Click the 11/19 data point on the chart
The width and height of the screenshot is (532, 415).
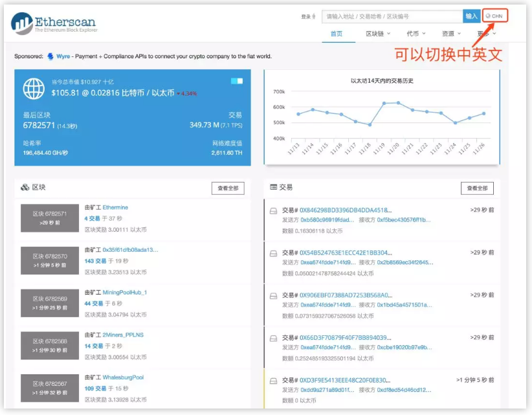click(384, 103)
